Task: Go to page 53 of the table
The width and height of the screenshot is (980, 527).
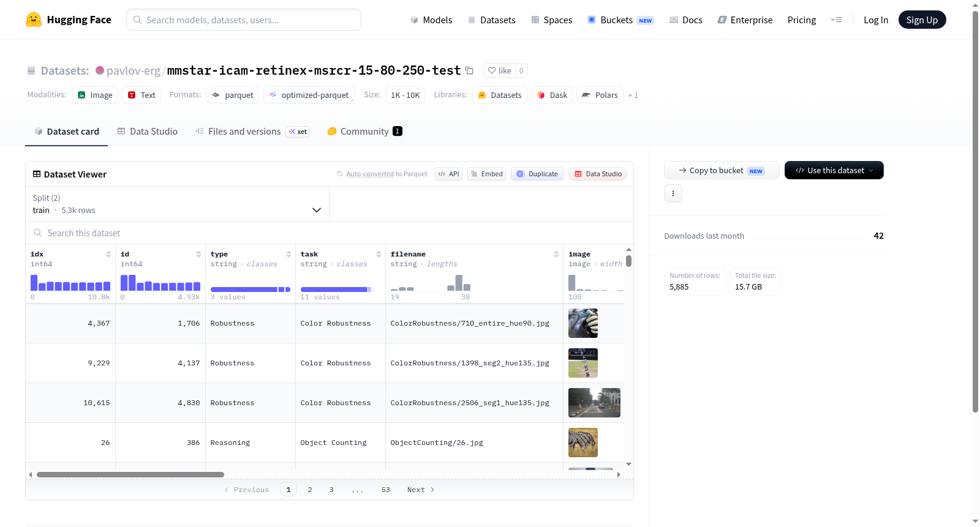Action: click(386, 490)
